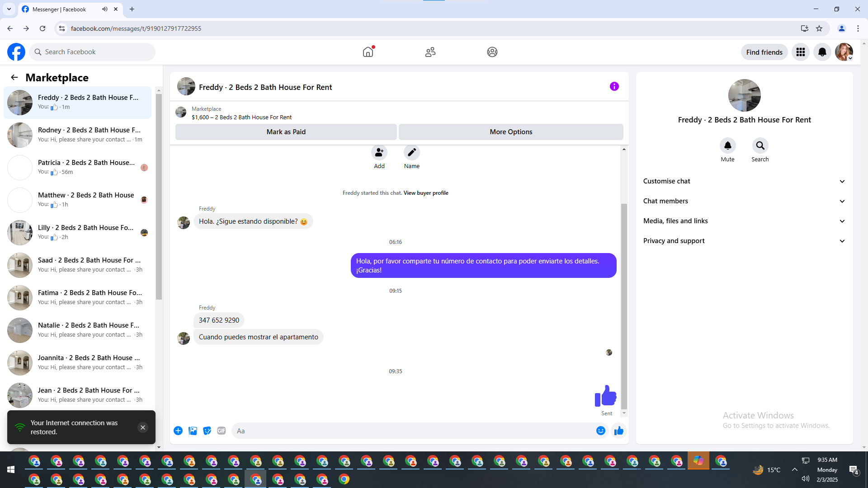Screen dimensions: 868x488
Task: Send a like using the thumbs-up button
Action: tap(619, 431)
